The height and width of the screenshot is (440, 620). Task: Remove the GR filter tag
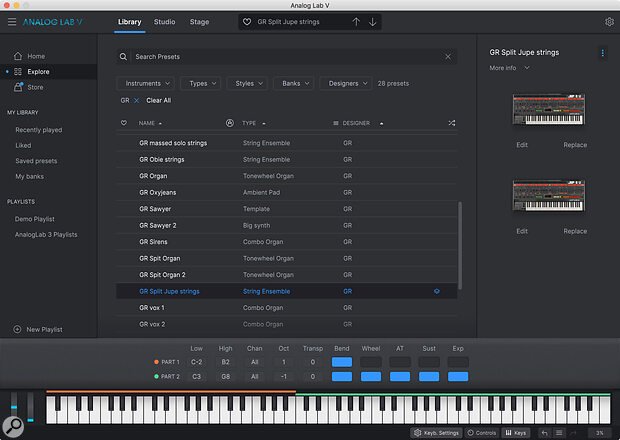tap(136, 100)
